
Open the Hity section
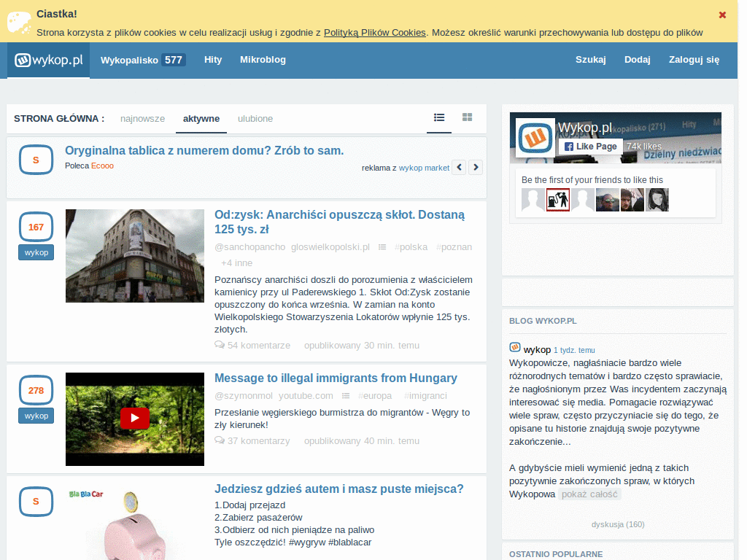point(213,60)
